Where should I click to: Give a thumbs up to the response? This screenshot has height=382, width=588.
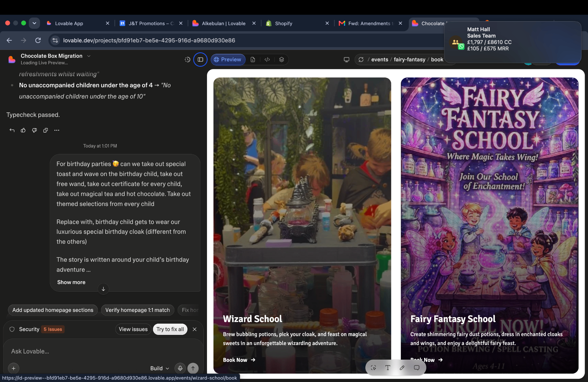(x=23, y=130)
